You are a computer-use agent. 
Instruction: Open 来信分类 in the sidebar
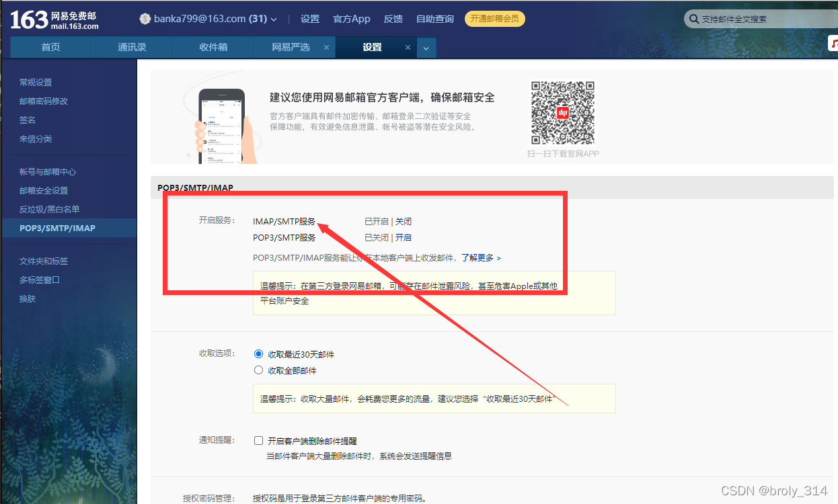(x=36, y=138)
